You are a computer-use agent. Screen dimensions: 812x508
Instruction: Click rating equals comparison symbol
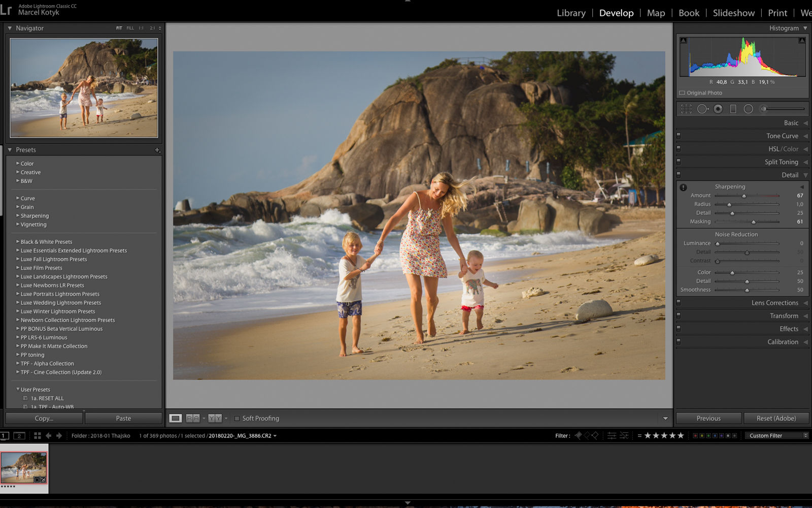coord(639,436)
